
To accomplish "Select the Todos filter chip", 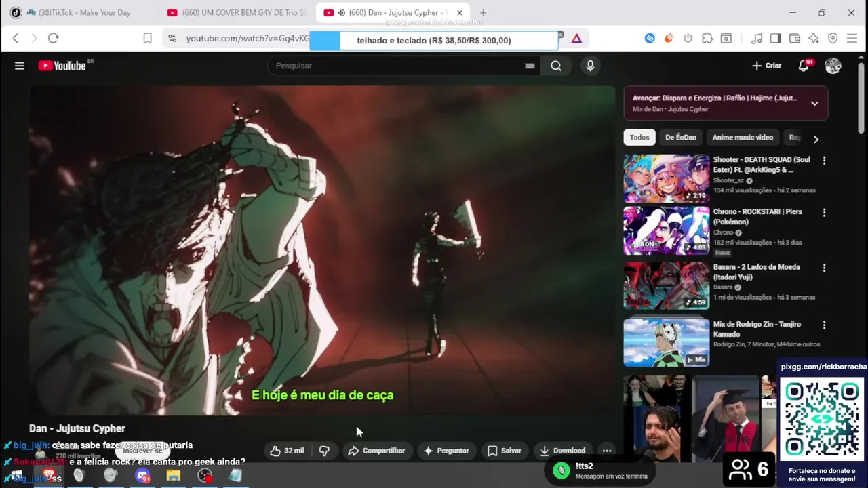I will pyautogui.click(x=639, y=138).
